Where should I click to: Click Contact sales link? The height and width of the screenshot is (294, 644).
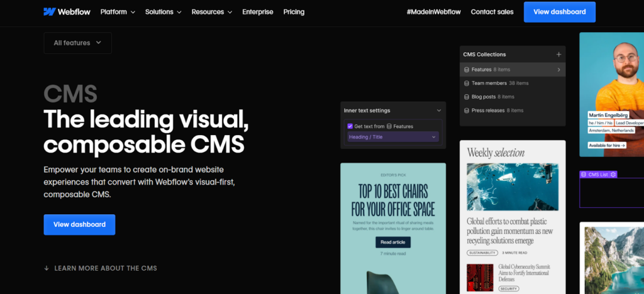click(492, 12)
